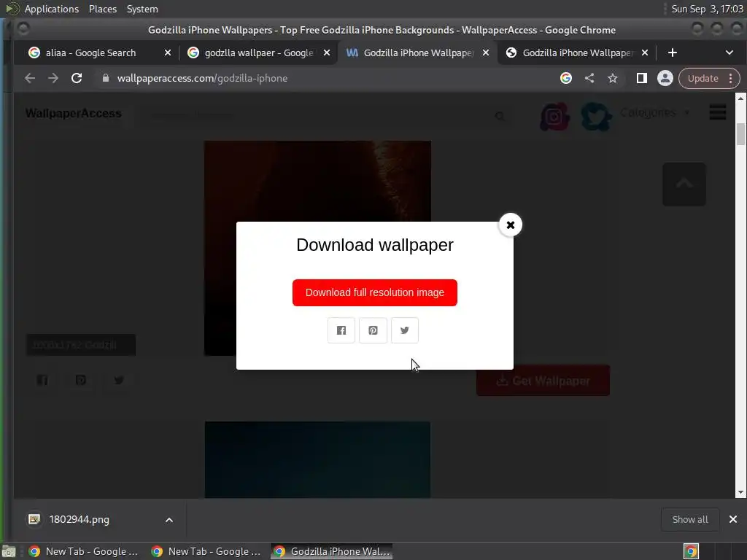
Task: Share wallpaper on Twitter from dialog
Action: point(404,330)
